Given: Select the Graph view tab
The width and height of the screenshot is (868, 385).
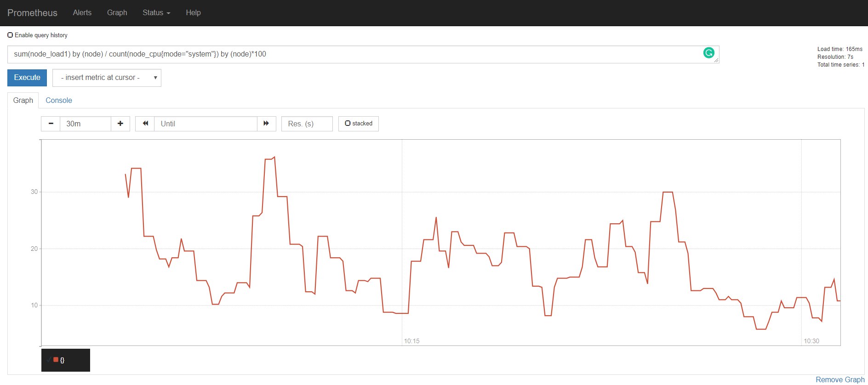Looking at the screenshot, I should pyautogui.click(x=23, y=100).
